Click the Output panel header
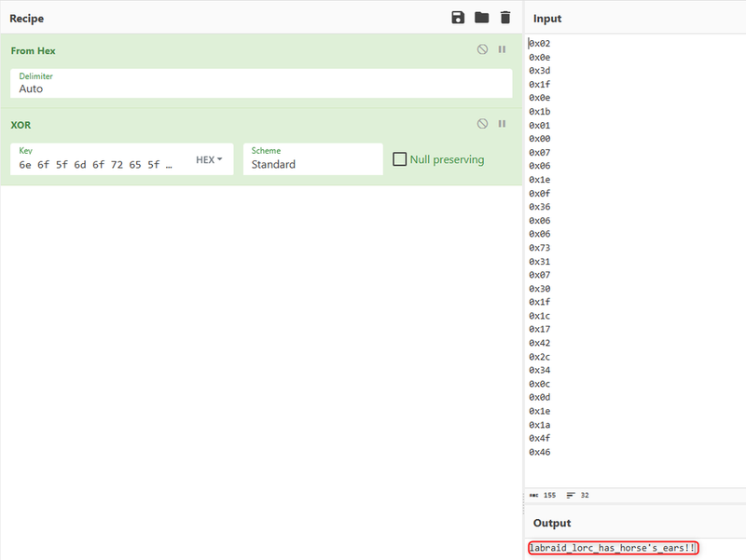 (552, 523)
